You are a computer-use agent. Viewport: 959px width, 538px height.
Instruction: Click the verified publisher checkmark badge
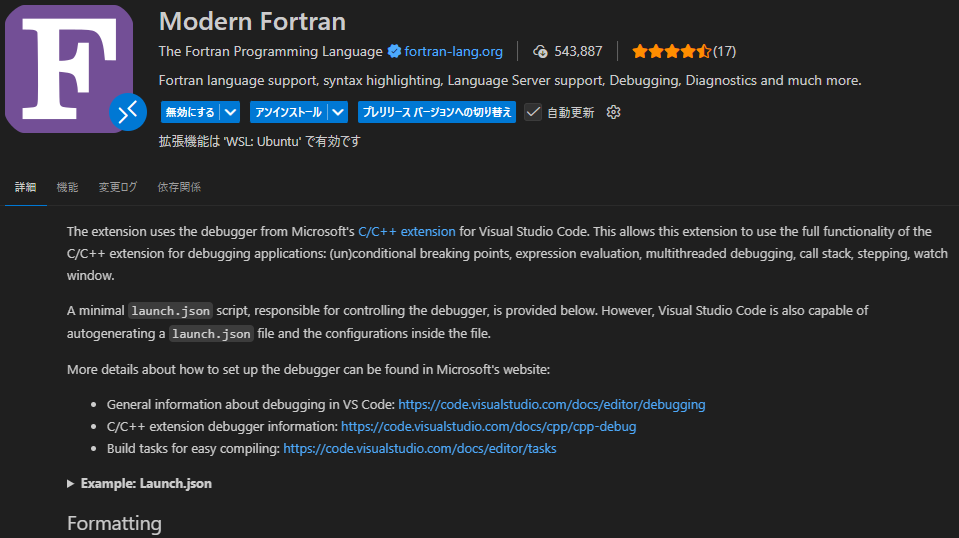point(394,51)
